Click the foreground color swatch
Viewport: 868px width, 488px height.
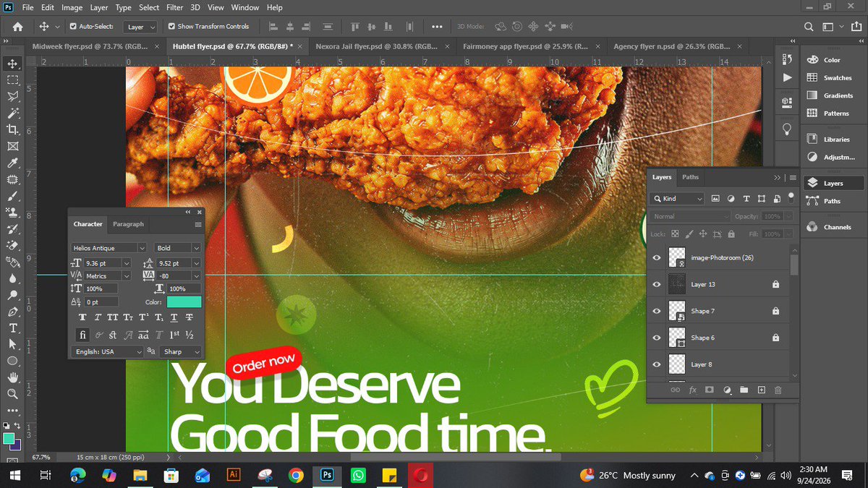click(9, 438)
